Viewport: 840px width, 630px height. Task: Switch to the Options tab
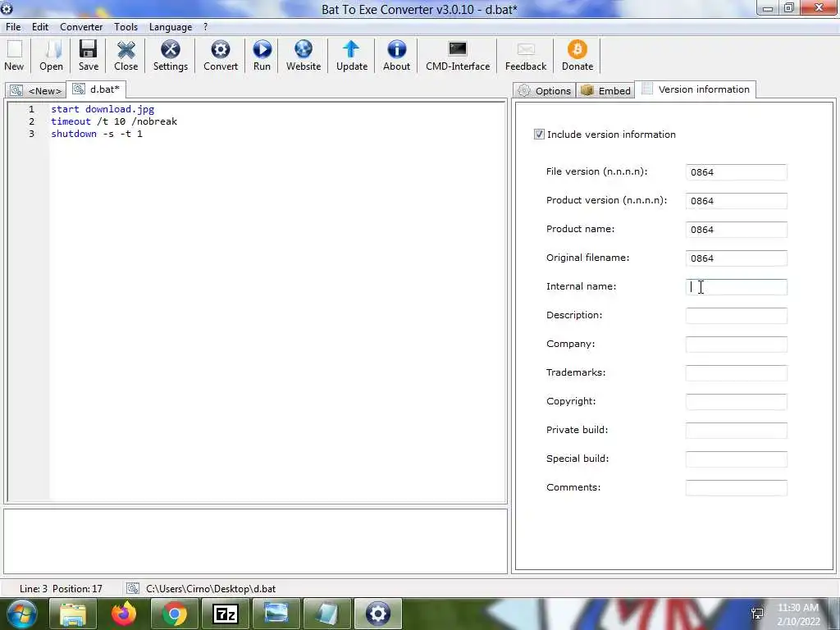pos(545,90)
